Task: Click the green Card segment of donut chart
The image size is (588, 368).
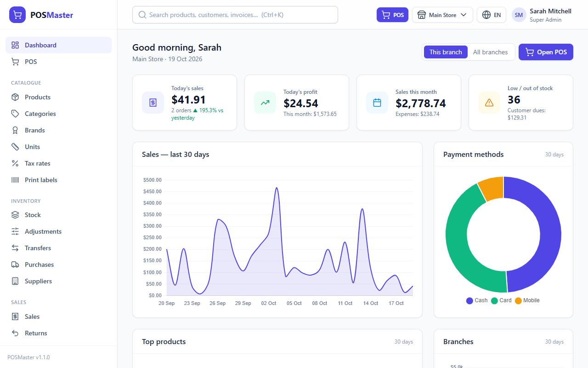Action: [457, 239]
